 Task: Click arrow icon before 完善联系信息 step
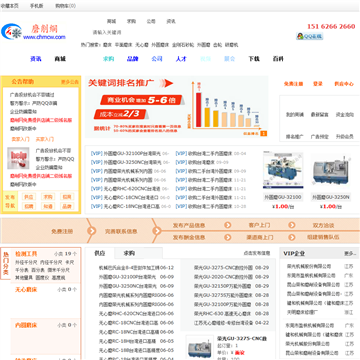click(91, 231)
